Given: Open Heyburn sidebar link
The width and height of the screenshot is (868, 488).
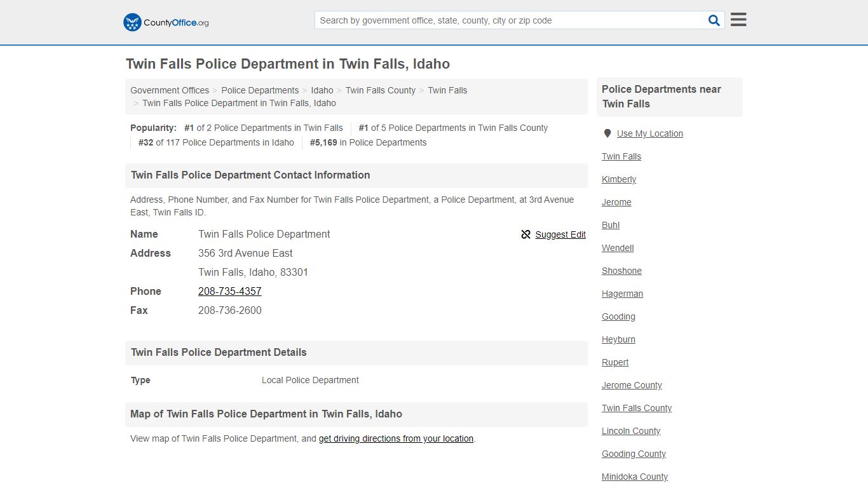Looking at the screenshot, I should pyautogui.click(x=618, y=339).
